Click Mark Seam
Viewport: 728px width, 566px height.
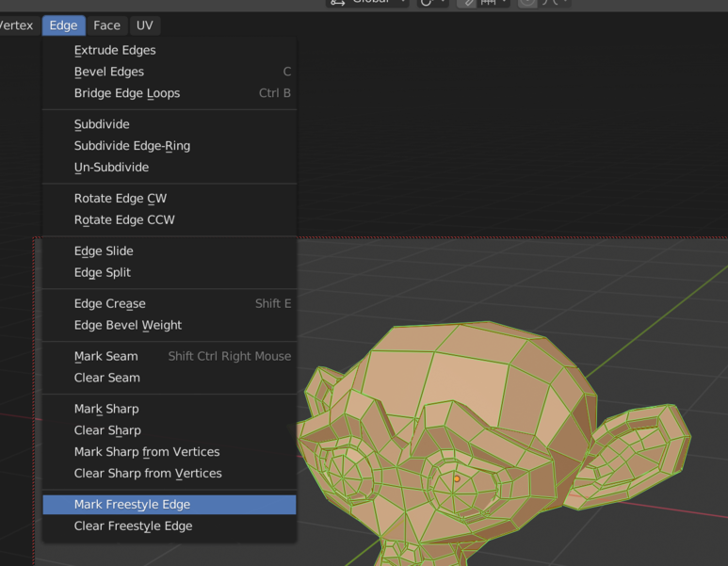[170, 356]
